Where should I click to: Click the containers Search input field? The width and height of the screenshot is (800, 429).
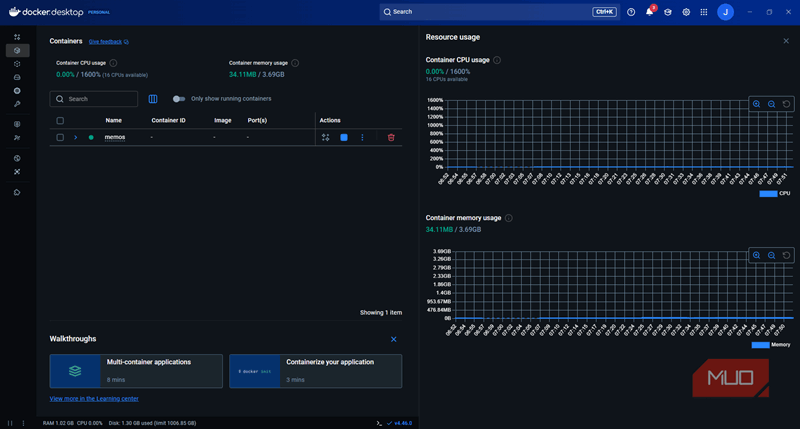[x=99, y=99]
